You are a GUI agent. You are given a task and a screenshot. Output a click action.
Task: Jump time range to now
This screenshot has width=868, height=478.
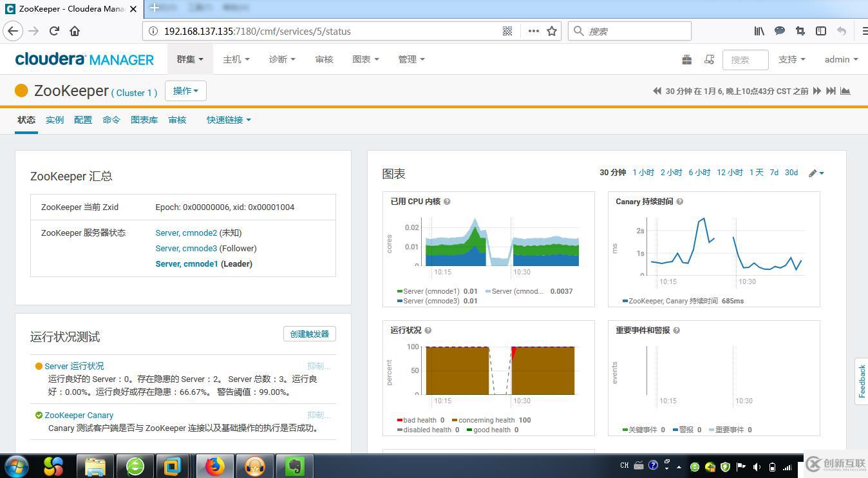pyautogui.click(x=831, y=91)
